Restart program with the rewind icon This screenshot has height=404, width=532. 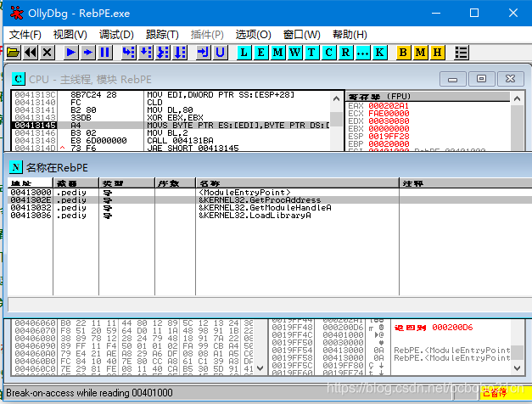click(x=31, y=53)
